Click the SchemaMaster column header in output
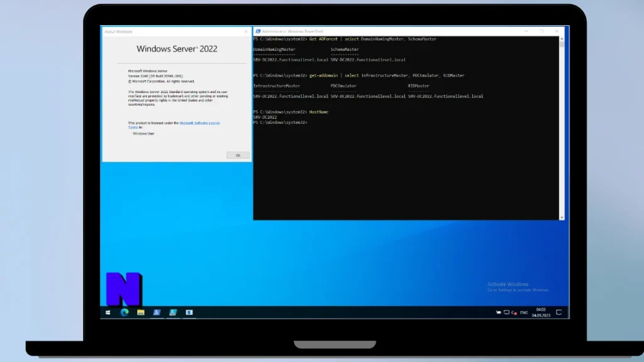 click(x=345, y=49)
